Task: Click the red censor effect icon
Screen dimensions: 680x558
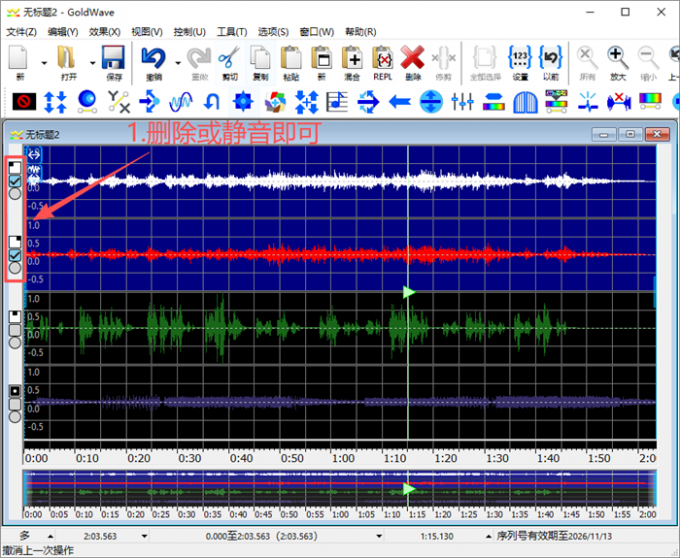Action: point(24,102)
